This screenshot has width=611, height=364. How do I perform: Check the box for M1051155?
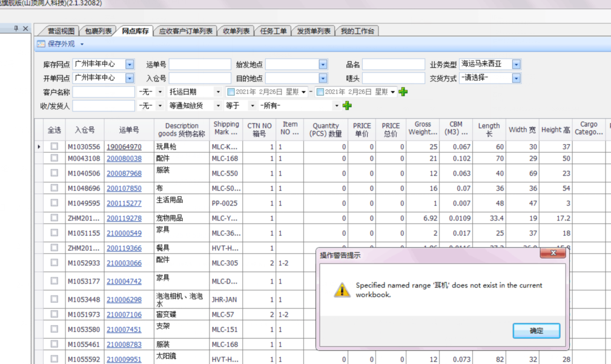[54, 233]
